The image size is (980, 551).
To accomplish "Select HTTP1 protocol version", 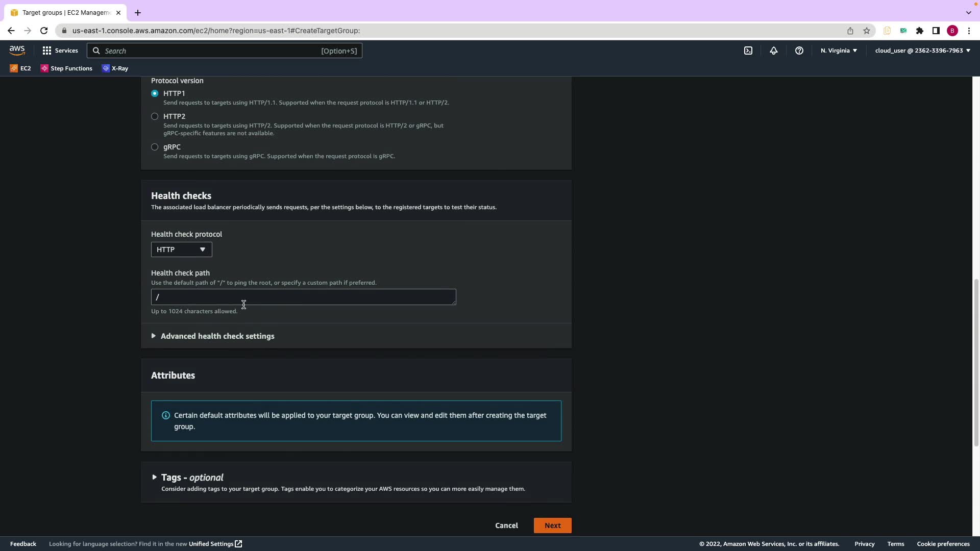I will pos(155,93).
